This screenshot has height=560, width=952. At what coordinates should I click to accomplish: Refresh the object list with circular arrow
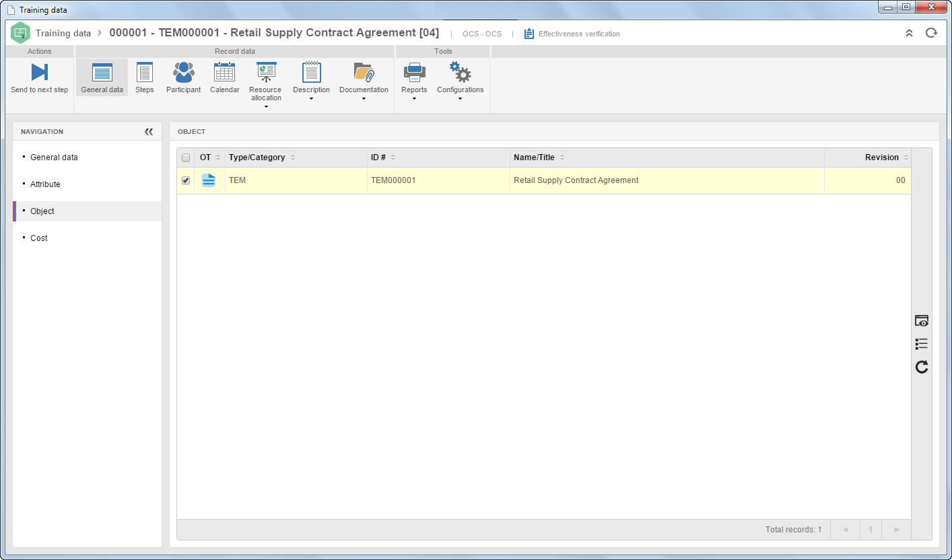(x=922, y=367)
